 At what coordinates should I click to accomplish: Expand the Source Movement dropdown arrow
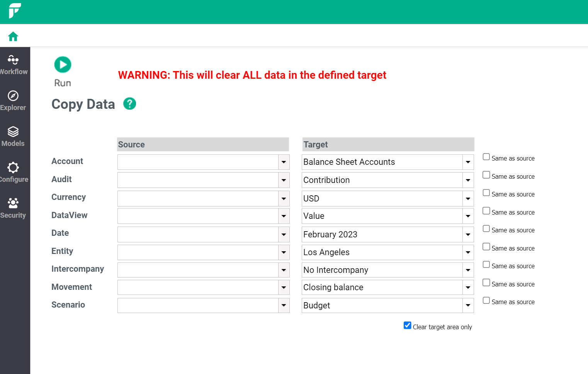[x=284, y=288]
